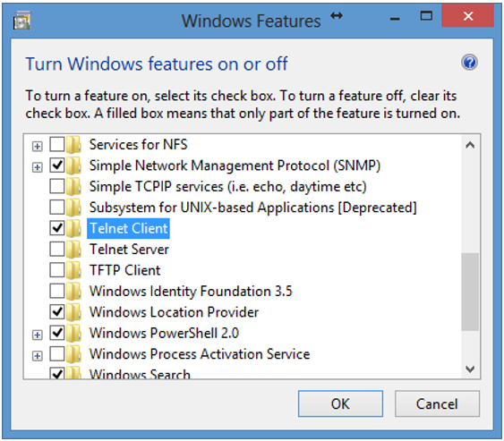The width and height of the screenshot is (504, 441).
Task: Uncheck the Windows PowerShell 2.0 checkbox
Action: point(57,333)
